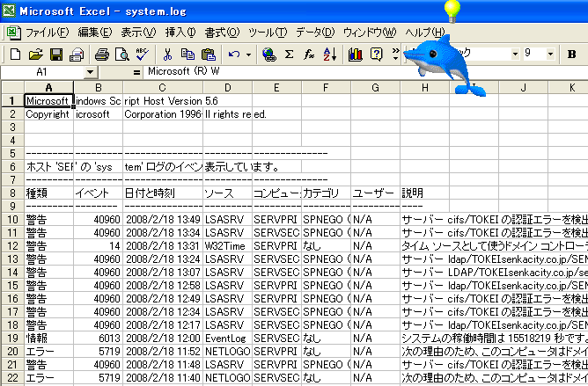This screenshot has width=588, height=386.
Task: Save the workbook with the floppy icon
Action: [56, 55]
